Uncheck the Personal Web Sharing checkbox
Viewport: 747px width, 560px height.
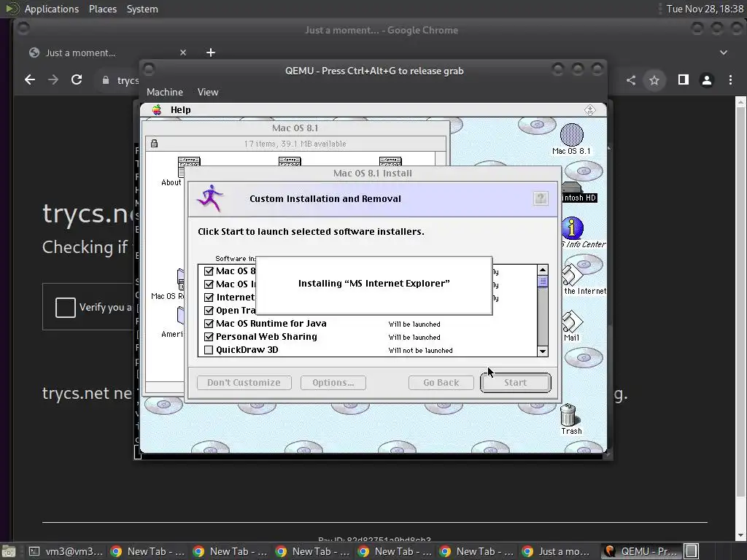tap(208, 337)
